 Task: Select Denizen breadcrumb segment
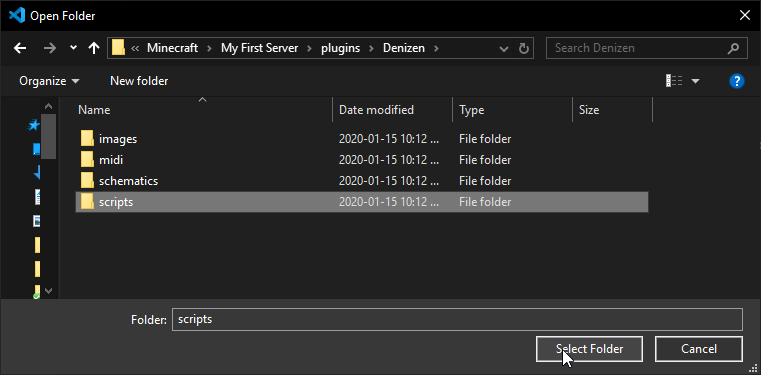click(404, 48)
